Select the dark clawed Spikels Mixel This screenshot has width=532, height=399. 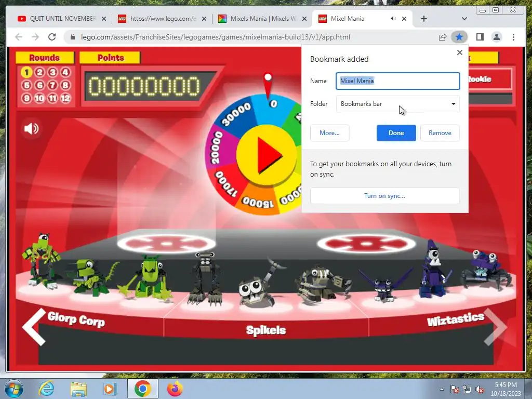(x=206, y=278)
